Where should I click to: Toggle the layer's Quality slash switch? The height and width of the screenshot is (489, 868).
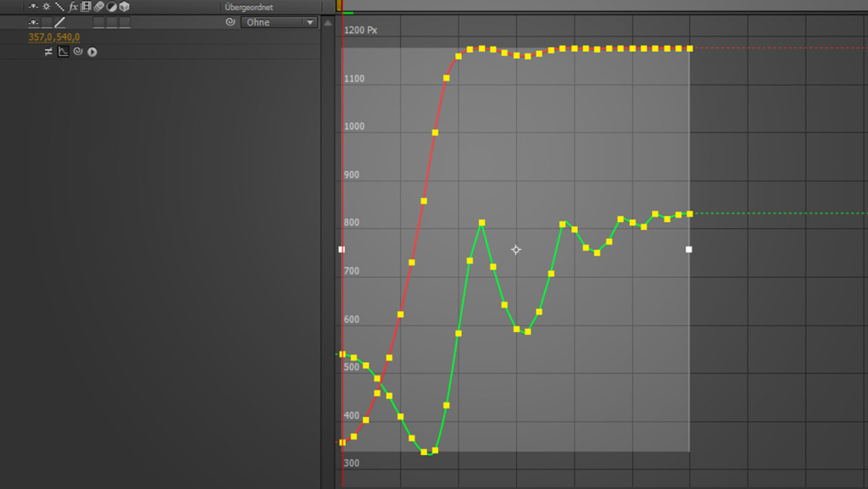click(x=59, y=22)
